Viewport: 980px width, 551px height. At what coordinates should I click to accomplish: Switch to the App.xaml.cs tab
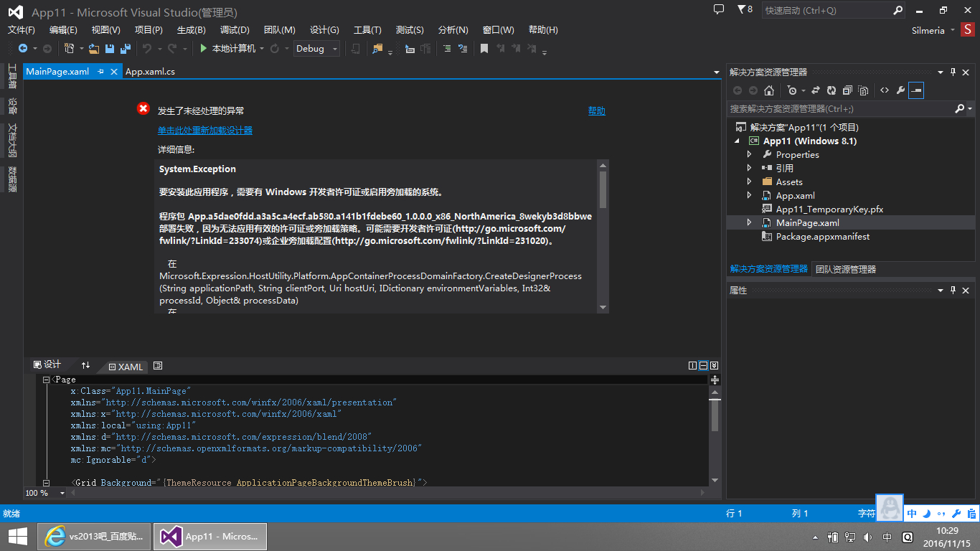pyautogui.click(x=150, y=72)
